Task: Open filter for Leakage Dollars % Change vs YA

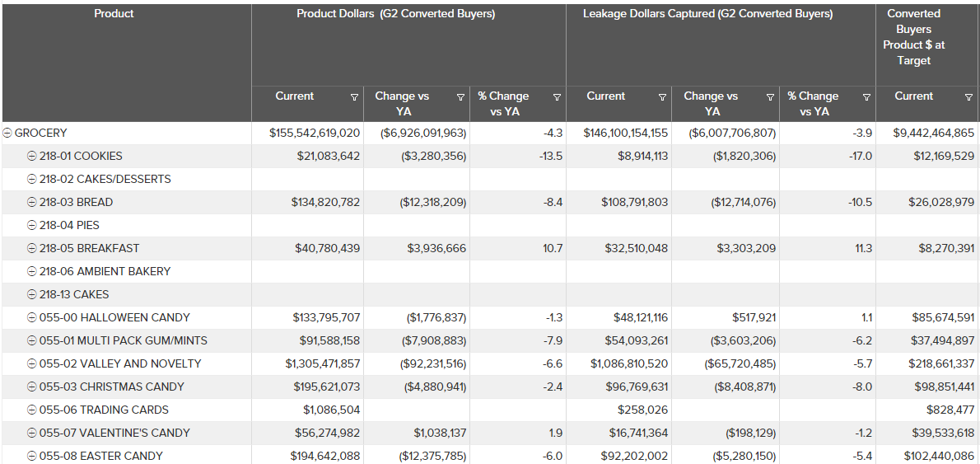Action: [866, 97]
